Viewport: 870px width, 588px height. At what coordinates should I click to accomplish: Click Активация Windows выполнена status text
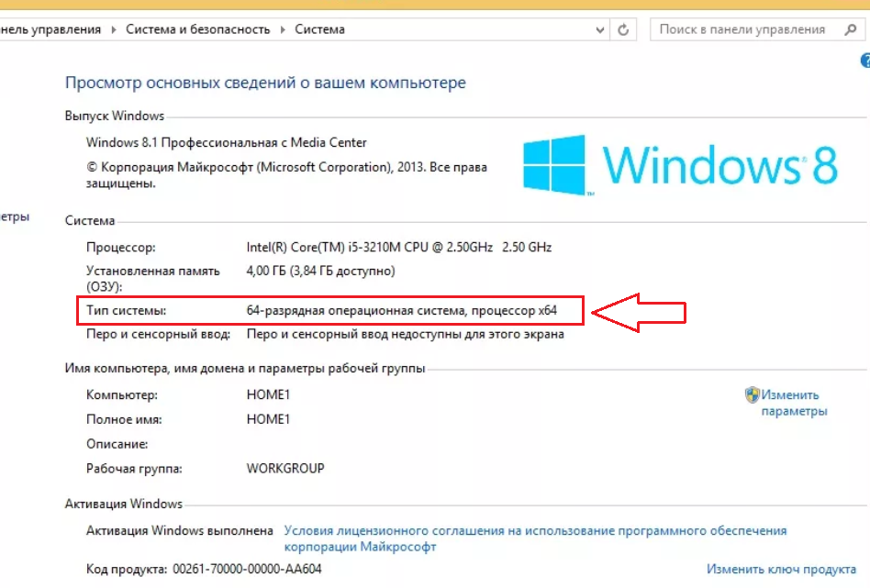179,531
